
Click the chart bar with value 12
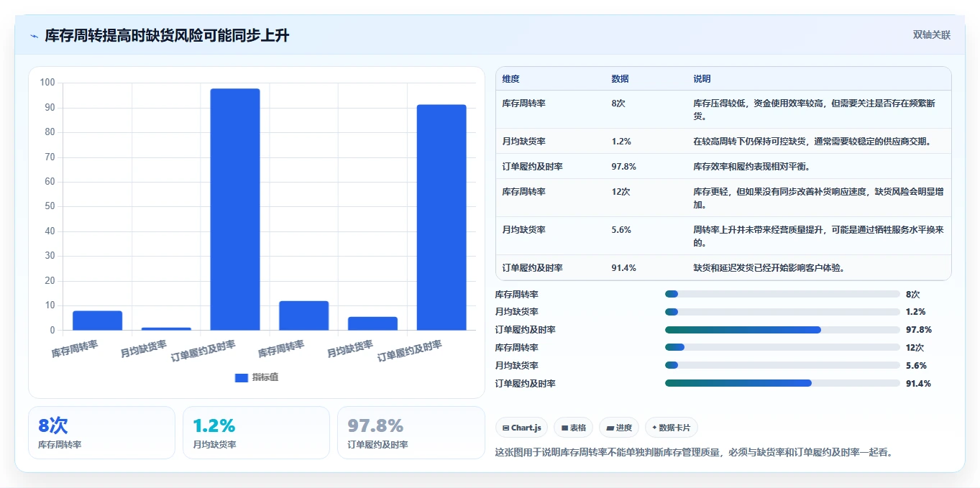coord(304,316)
